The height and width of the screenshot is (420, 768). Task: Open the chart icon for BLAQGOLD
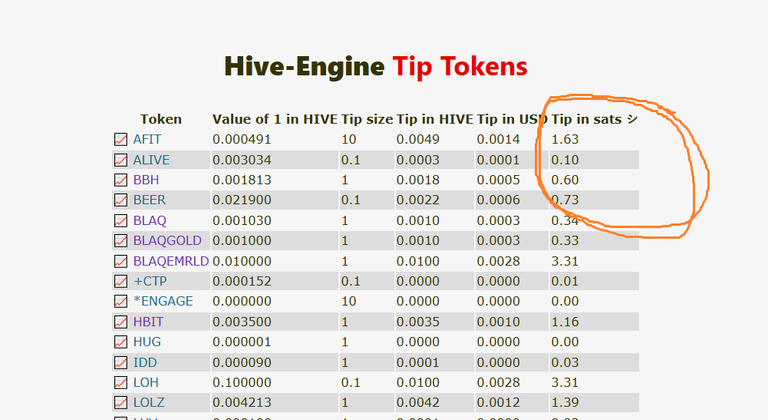pyautogui.click(x=120, y=241)
